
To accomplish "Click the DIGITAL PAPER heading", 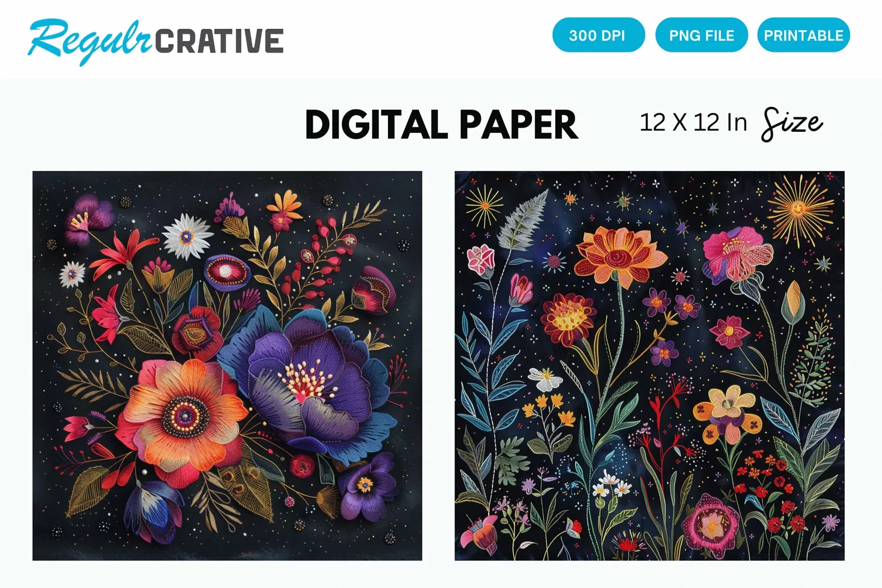I will point(442,125).
